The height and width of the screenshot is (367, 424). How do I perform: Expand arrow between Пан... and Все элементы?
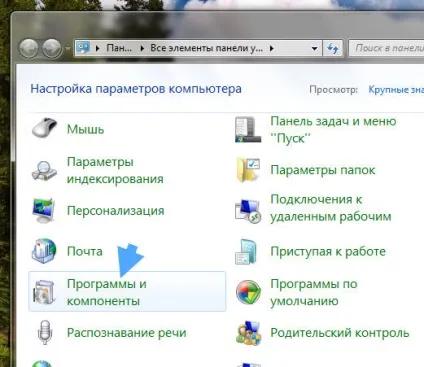(142, 49)
